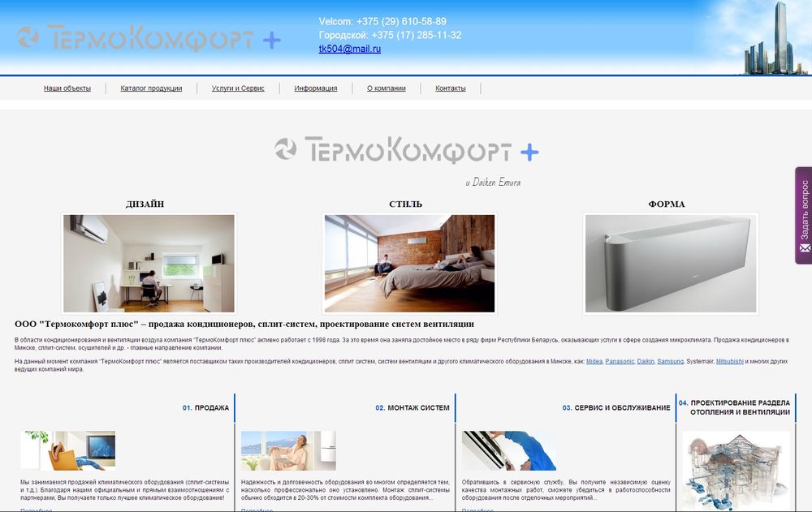Open the ФОРМА air conditioner image
This screenshot has width=812, height=512.
coord(671,264)
